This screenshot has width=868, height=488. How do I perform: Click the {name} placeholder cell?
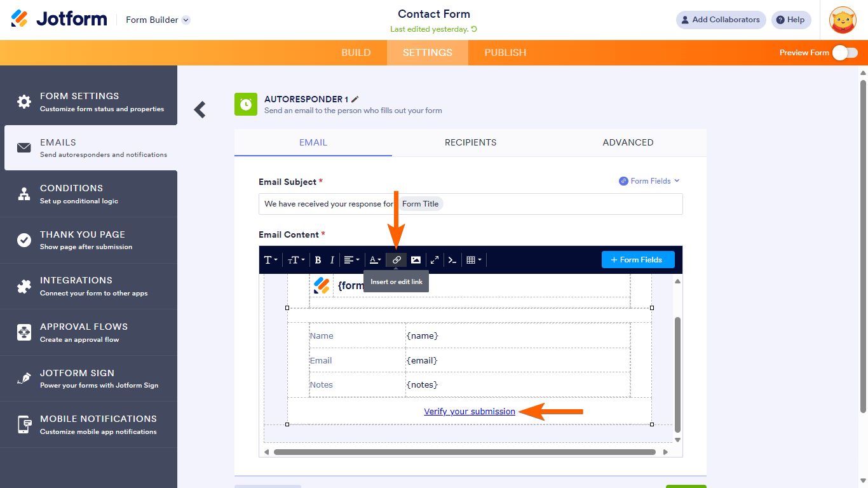518,335
